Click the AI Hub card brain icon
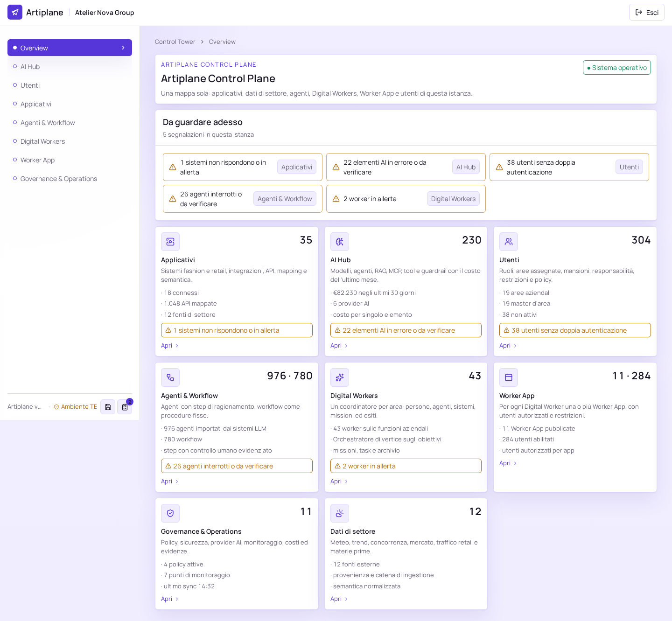This screenshot has width=672, height=621. pyautogui.click(x=340, y=242)
